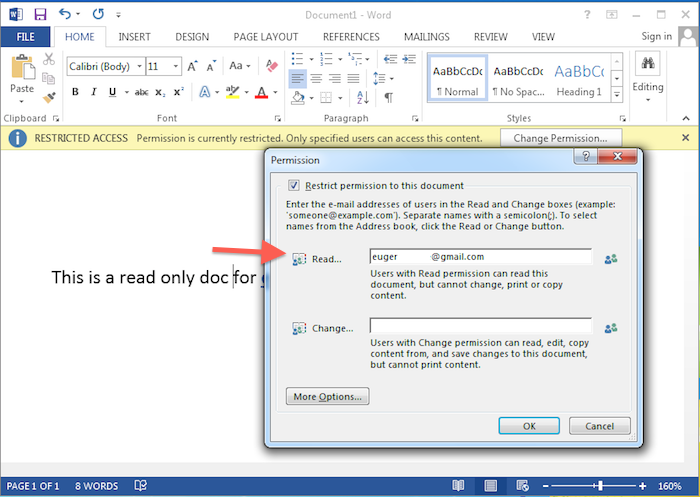Click the Find binoculars Editing icon
The width and height of the screenshot is (700, 497).
pyautogui.click(x=648, y=63)
